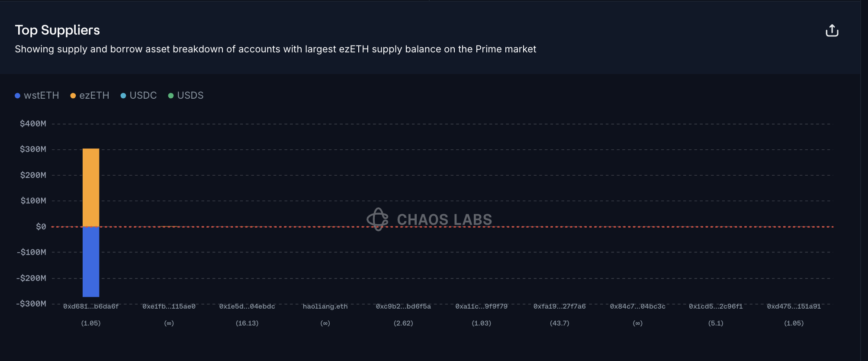This screenshot has width=868, height=361.
Task: Select account 0xc9b2...bd6f5a label
Action: click(x=403, y=306)
